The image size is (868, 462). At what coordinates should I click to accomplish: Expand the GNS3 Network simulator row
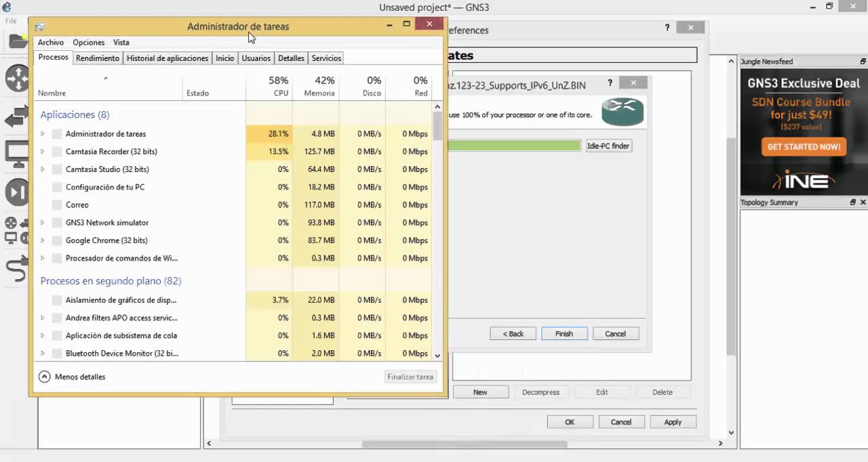pos(42,223)
